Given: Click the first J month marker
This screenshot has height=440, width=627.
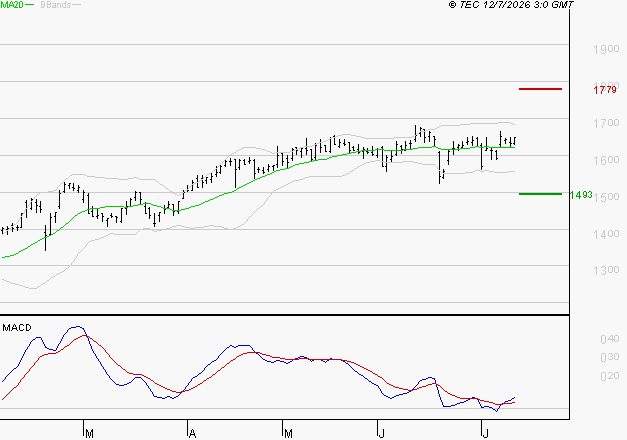Looking at the screenshot, I should tap(381, 434).
